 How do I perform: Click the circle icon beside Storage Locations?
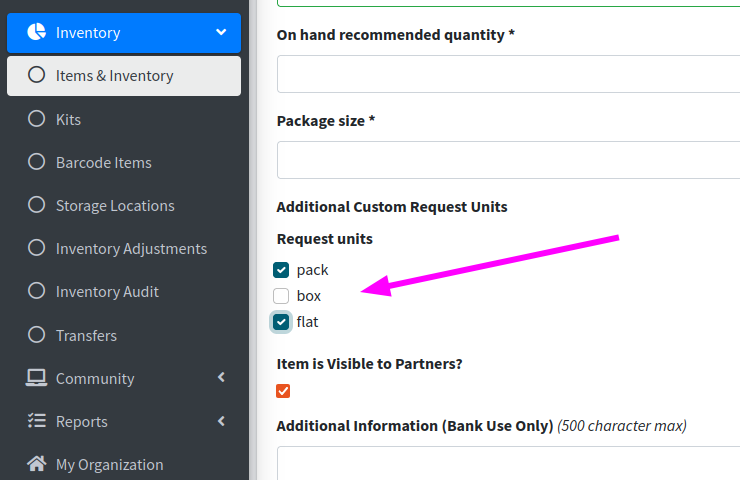click(x=36, y=205)
